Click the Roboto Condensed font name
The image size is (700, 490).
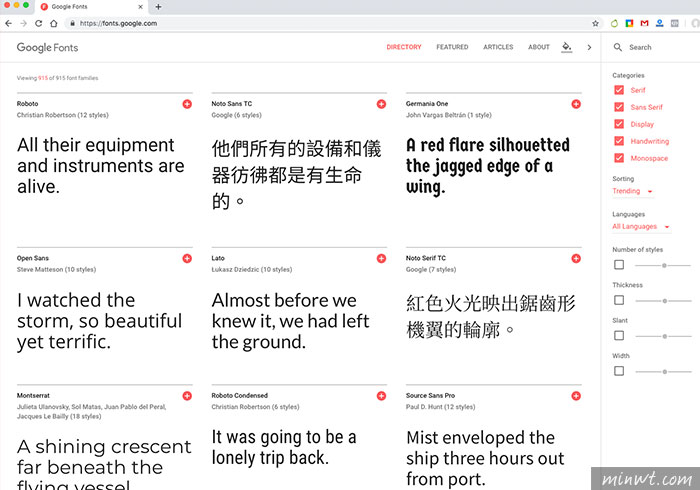pyautogui.click(x=240, y=395)
